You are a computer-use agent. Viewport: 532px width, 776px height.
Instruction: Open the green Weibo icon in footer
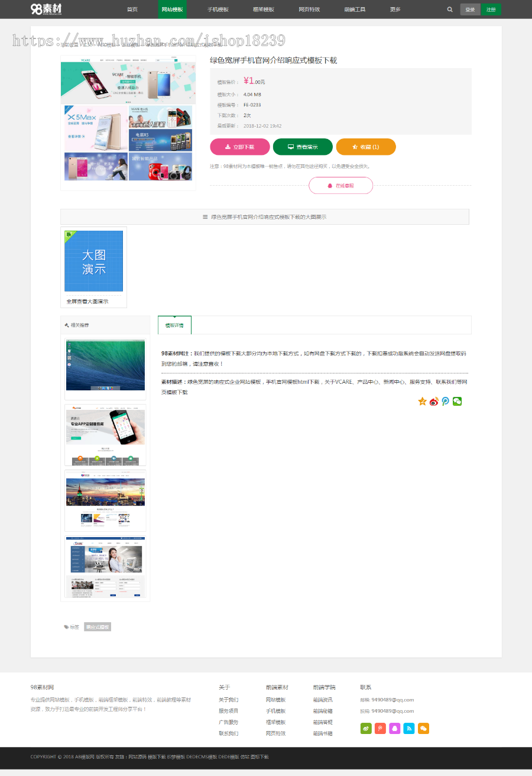click(x=366, y=729)
